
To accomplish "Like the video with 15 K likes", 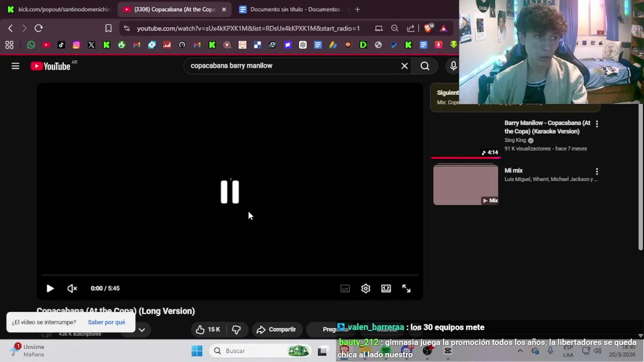I will tap(208, 329).
